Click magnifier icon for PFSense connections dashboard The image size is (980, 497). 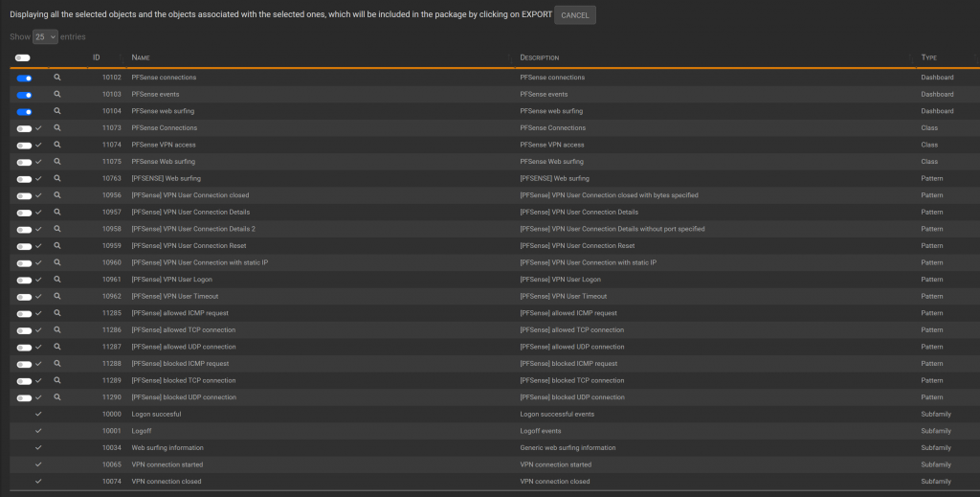tap(57, 78)
